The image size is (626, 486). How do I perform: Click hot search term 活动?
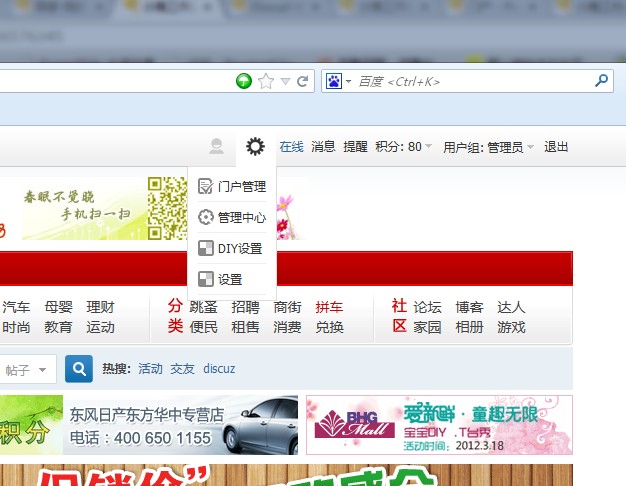151,369
